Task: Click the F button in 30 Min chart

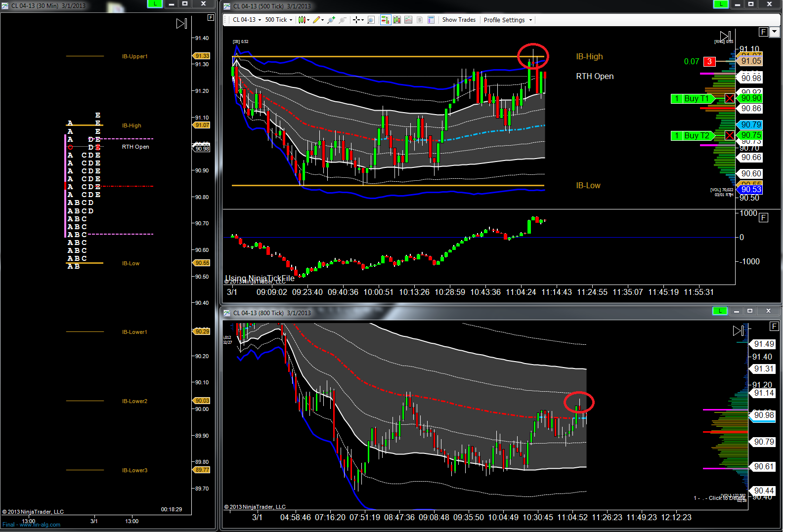Action: 211,17
